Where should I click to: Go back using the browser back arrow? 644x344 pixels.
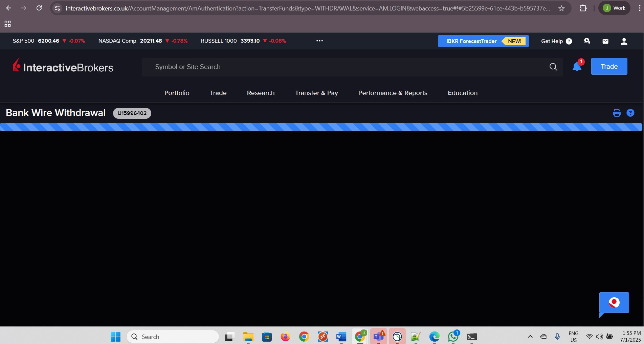[x=9, y=8]
